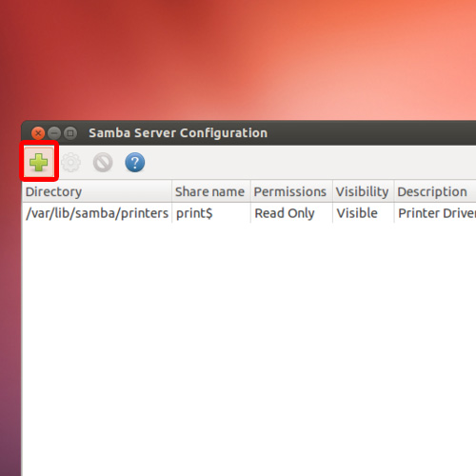Maximize the Samba Server Configuration window

coord(70,133)
